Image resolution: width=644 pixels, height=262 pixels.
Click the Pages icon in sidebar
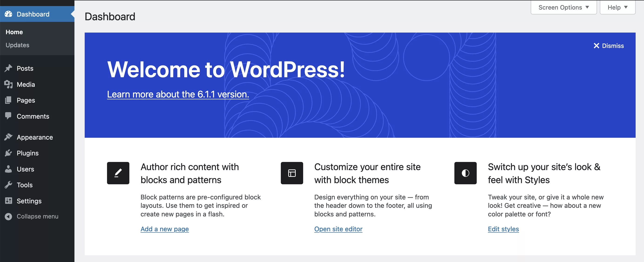tap(9, 100)
